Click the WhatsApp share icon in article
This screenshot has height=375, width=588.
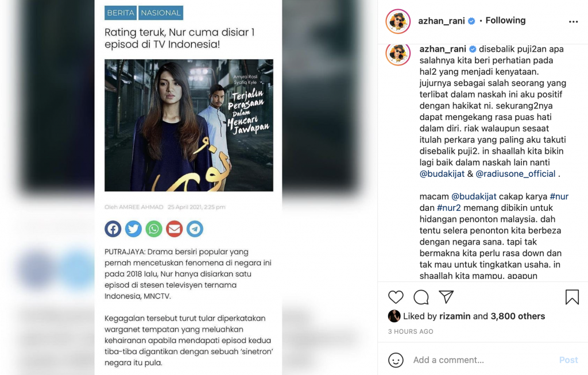[x=154, y=229]
